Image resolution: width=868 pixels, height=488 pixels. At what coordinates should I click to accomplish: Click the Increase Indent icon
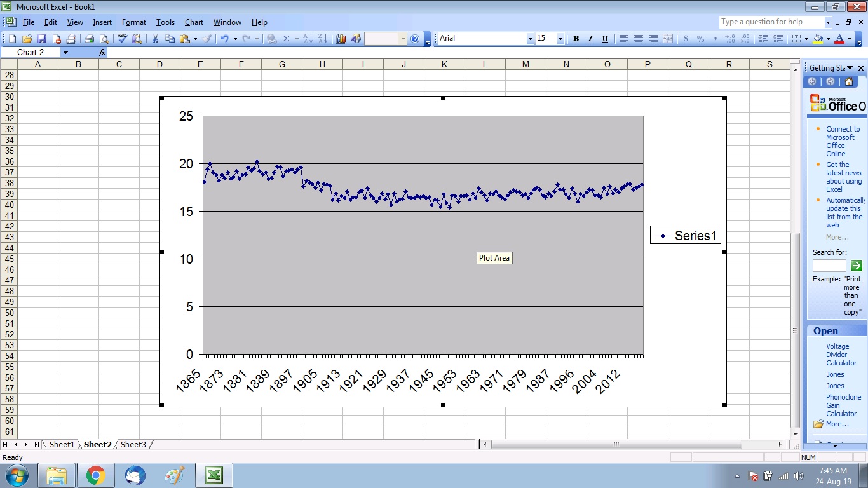pyautogui.click(x=778, y=39)
